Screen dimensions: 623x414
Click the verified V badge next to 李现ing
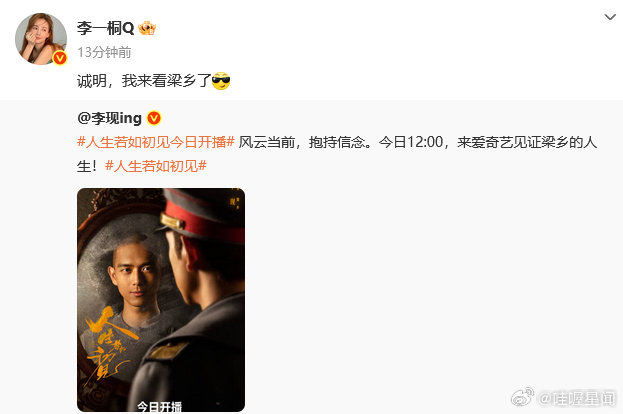point(154,118)
